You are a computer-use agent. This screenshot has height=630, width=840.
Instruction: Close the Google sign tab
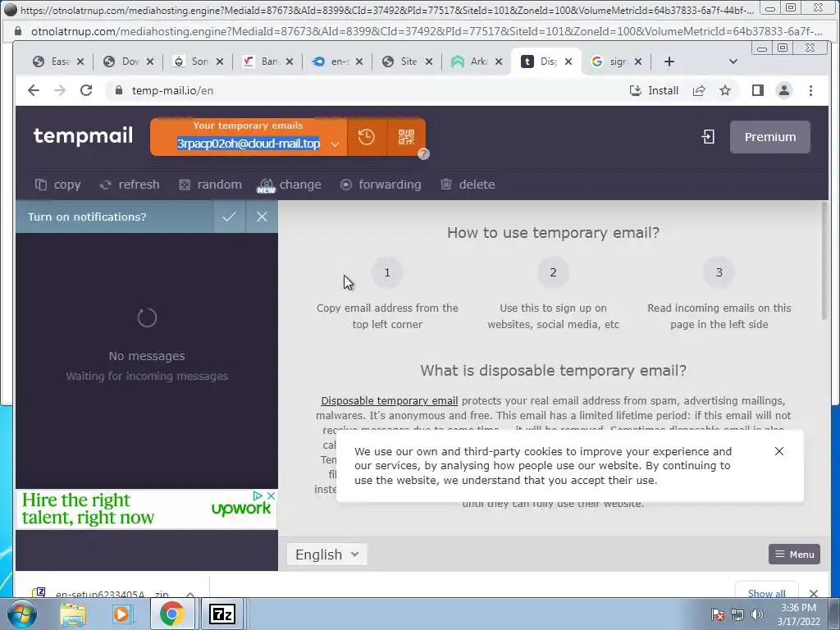tap(638, 62)
